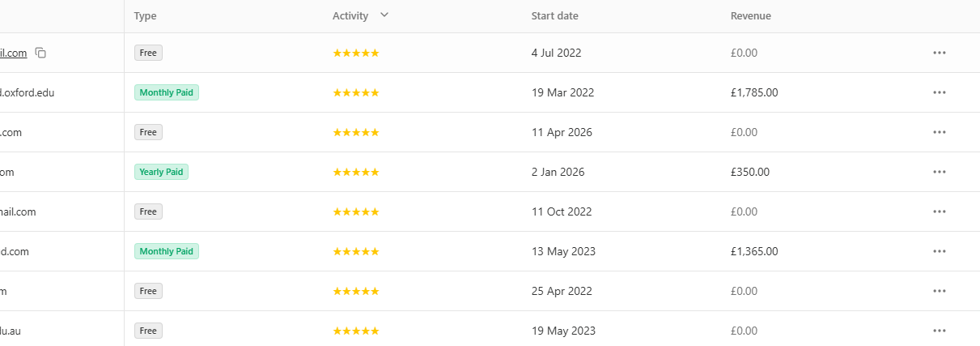Select the Yearly Paid type badge

(x=161, y=172)
